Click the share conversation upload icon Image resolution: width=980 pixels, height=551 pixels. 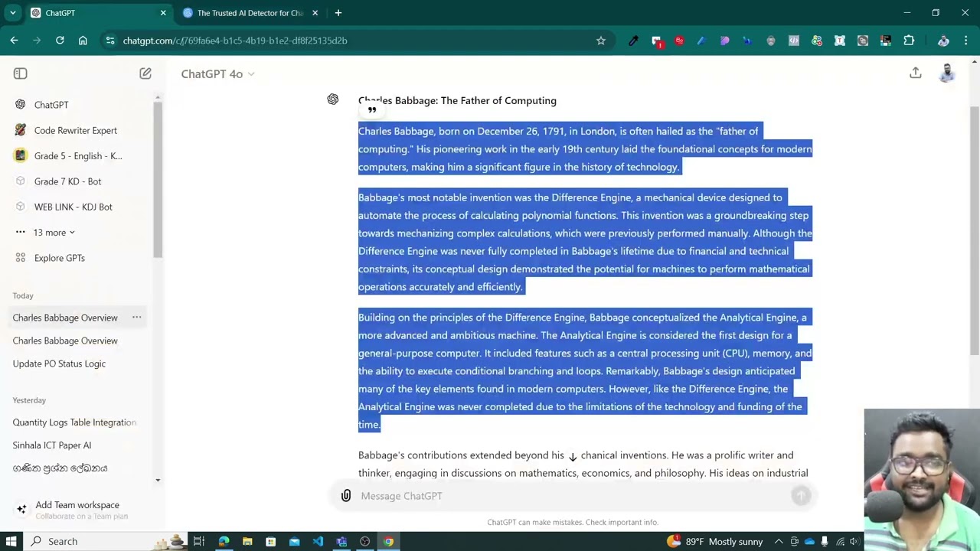[x=916, y=73]
